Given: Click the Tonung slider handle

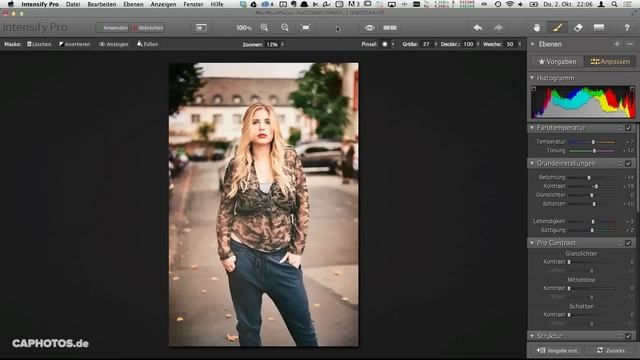Looking at the screenshot, I should 594,151.
